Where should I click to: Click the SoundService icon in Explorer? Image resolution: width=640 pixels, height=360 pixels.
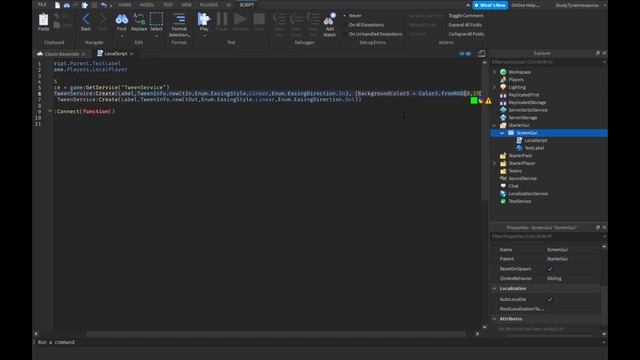click(x=503, y=178)
